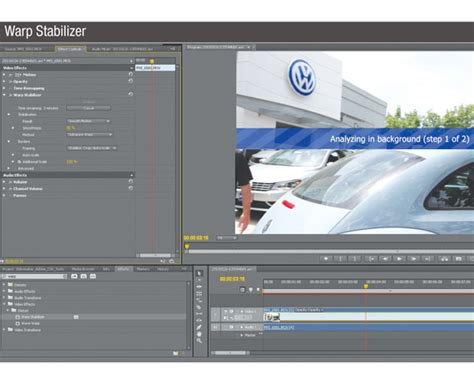Click the YUV Effects filter icon
This screenshot has height=379, width=474.
pos(93,276)
